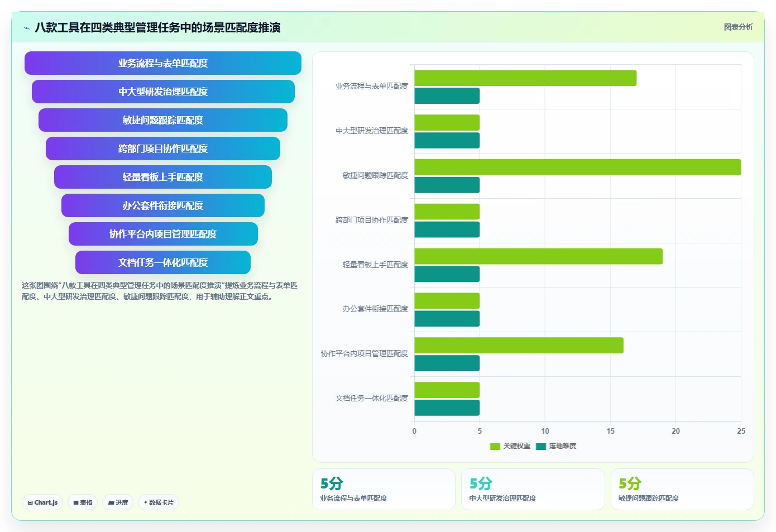Click the x-axis value 25
Screen dimensions: 776x532
741,431
